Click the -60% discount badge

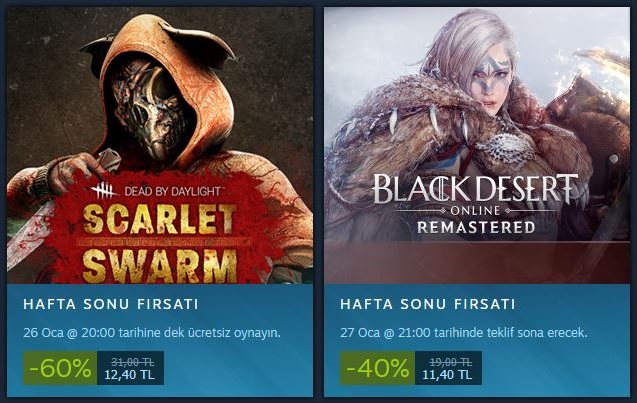pyautogui.click(x=60, y=368)
